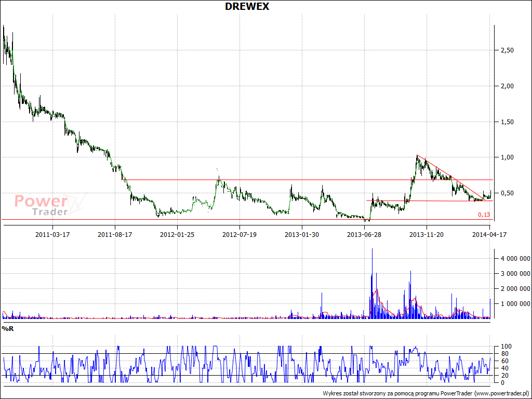Viewport: 532px width, 399px height.
Task: Click the %R indicator label
Action: (x=8, y=328)
